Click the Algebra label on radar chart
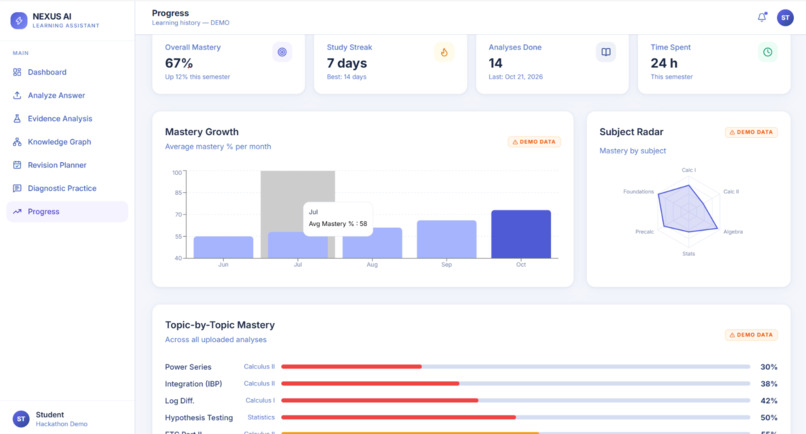 click(733, 232)
